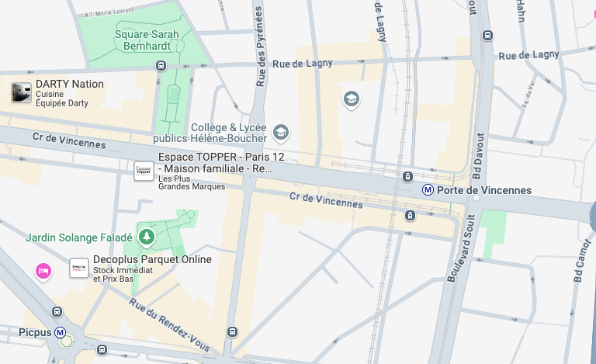This screenshot has width=596, height=364.
Task: Click the bus stop icon east of Picpus roundabout
Action: click(102, 349)
